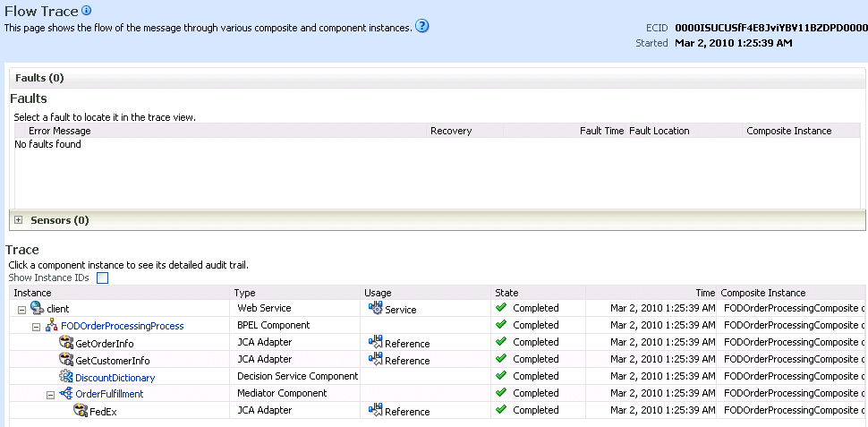Click the info icon beside Flow Trace title
The image size is (868, 427).
(87, 10)
